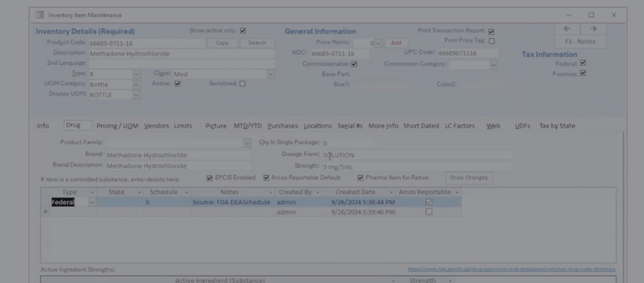This screenshot has width=644, height=283.
Task: Expand the Product Family dropdown
Action: 247,143
